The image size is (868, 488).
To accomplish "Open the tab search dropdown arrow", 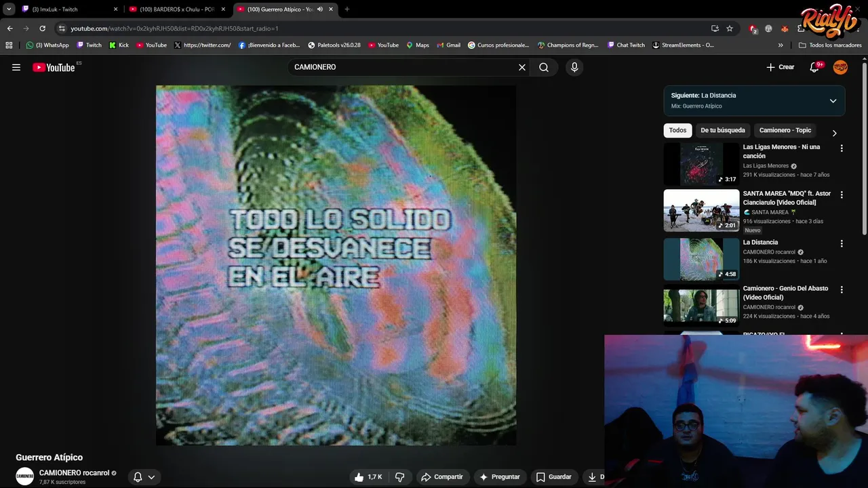I will (x=9, y=9).
